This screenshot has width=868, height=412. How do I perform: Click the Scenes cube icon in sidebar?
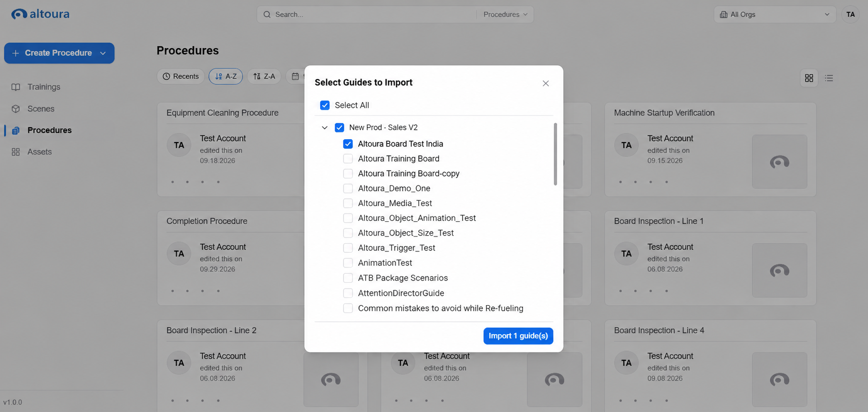coord(16,109)
